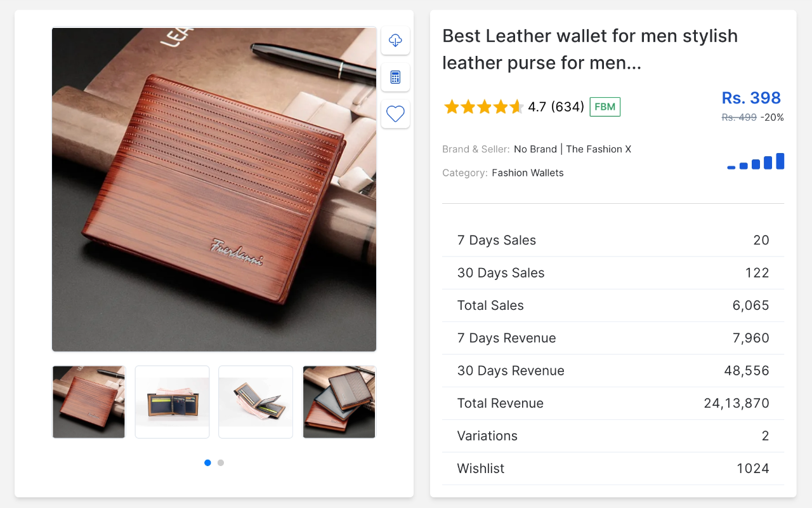812x508 pixels.
Task: Open the Fashion Wallets category
Action: point(527,172)
